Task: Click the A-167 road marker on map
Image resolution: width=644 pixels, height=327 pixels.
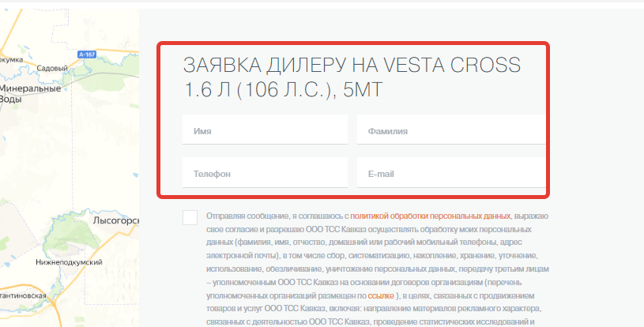Action: (87, 54)
